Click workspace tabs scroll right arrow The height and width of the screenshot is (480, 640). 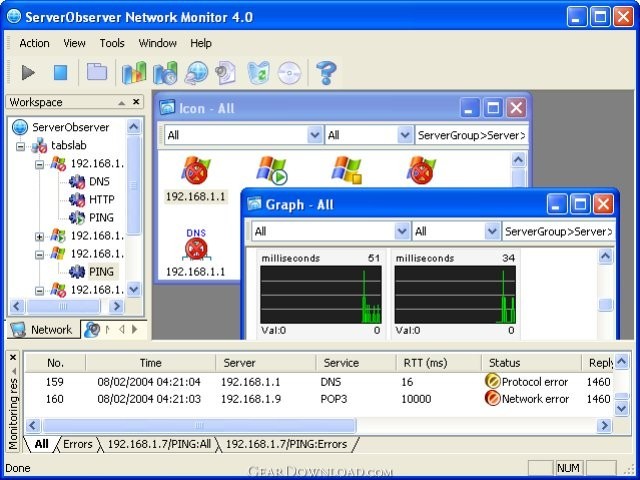(135, 329)
